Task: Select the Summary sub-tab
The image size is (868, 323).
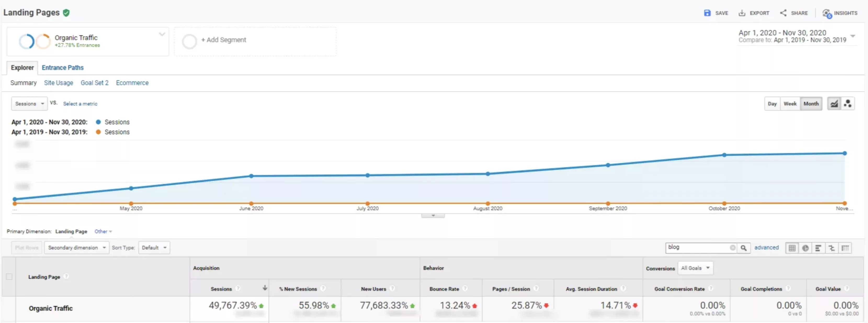Action: (23, 83)
